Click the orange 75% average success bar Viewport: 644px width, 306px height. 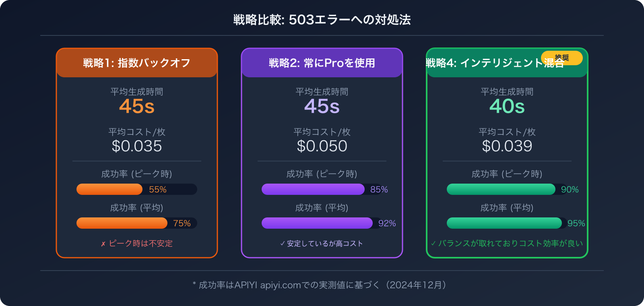[x=122, y=223]
